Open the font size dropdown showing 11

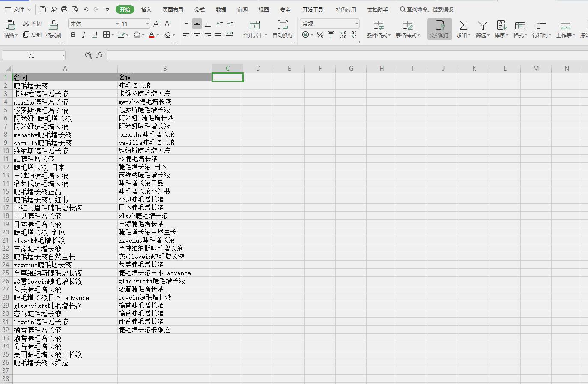[147, 24]
